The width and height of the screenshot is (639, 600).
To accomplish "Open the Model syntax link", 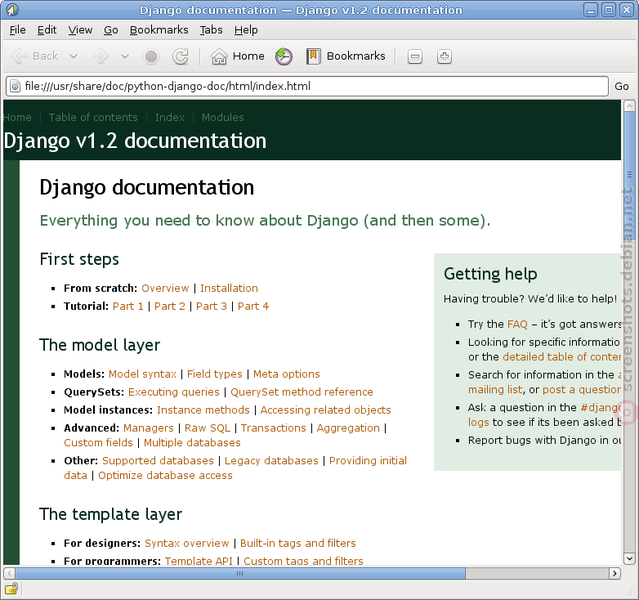I will 142,374.
